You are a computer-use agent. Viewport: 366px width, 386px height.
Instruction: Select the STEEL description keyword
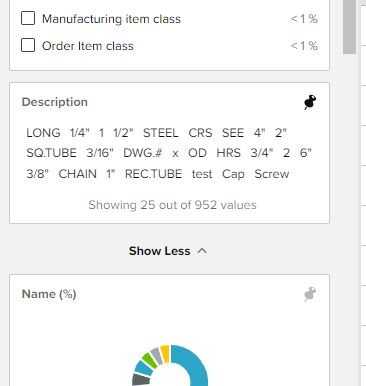point(161,133)
